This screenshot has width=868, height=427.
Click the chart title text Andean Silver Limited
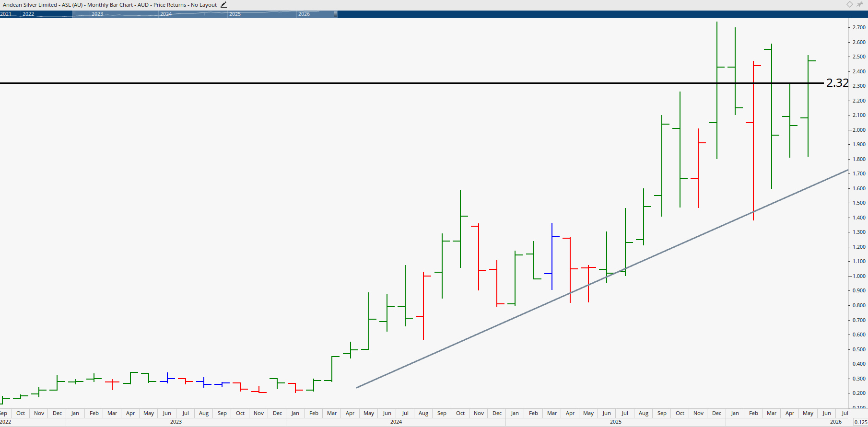tap(30, 5)
